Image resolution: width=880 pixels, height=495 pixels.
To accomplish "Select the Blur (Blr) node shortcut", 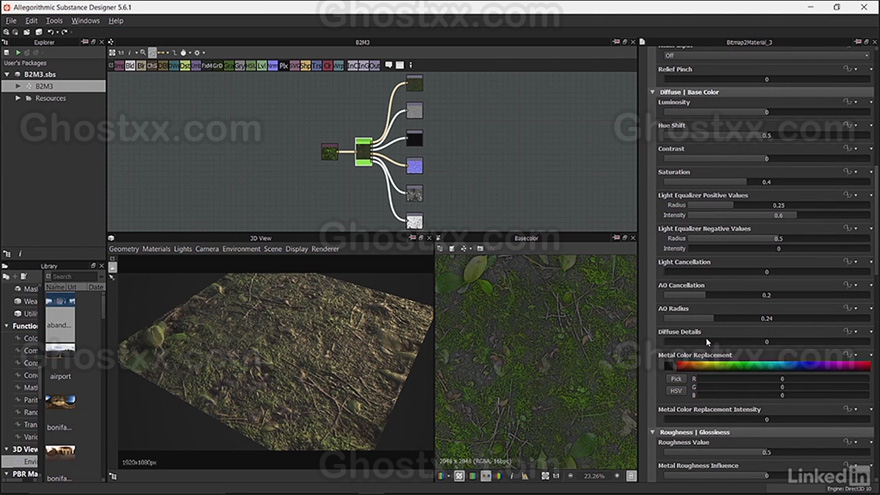I will point(141,66).
